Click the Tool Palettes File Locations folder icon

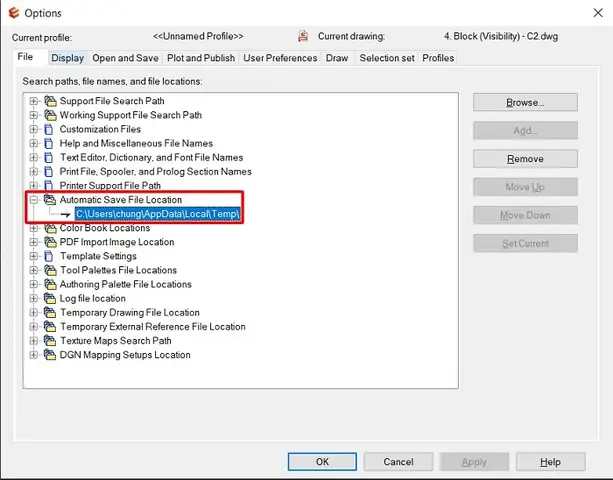(x=50, y=270)
